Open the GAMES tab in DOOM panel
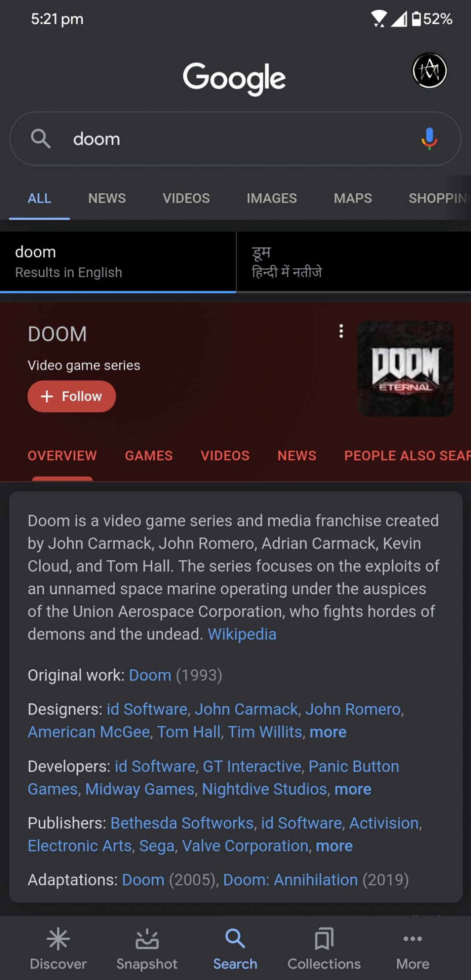Screen dimensions: 471x980 149,455
